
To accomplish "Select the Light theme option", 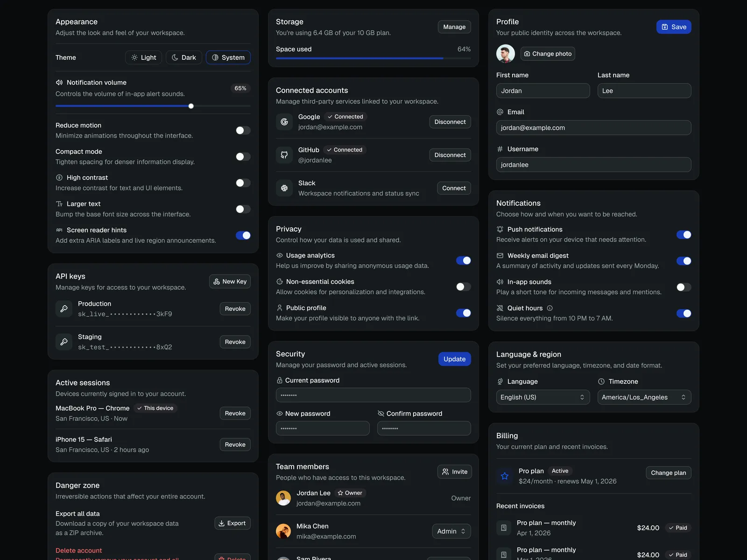I will pyautogui.click(x=143, y=57).
